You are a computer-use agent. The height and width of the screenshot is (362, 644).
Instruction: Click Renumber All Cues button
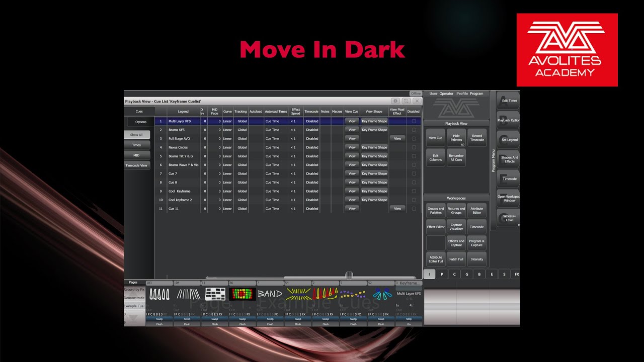[x=456, y=157]
